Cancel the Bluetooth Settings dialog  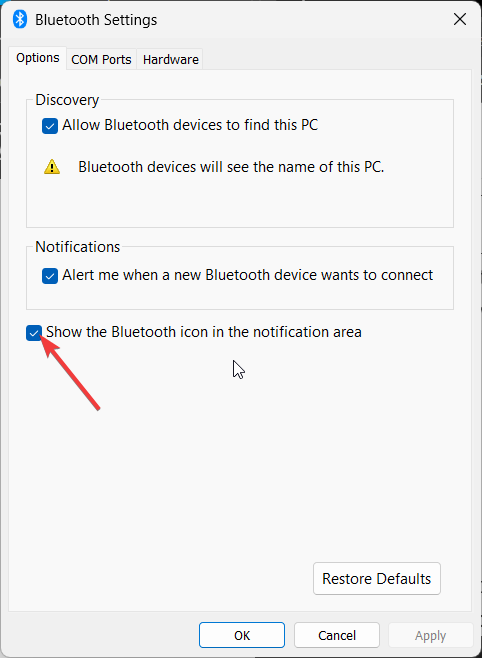pos(337,635)
